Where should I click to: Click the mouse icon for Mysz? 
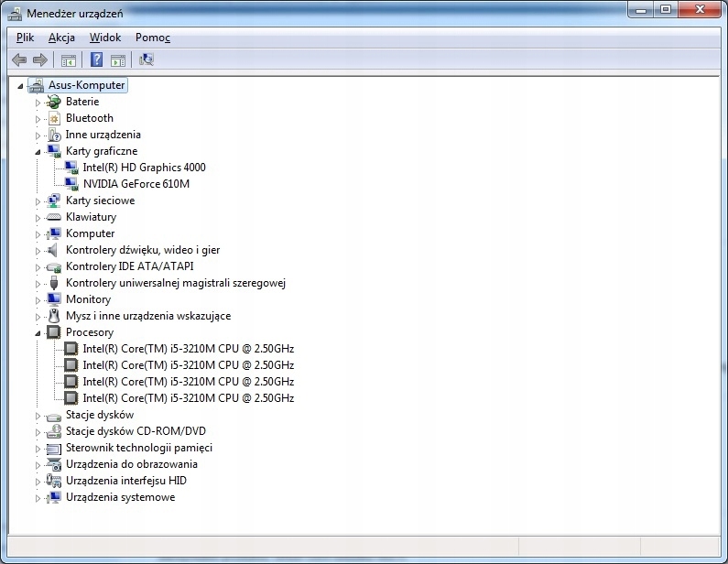tap(54, 316)
